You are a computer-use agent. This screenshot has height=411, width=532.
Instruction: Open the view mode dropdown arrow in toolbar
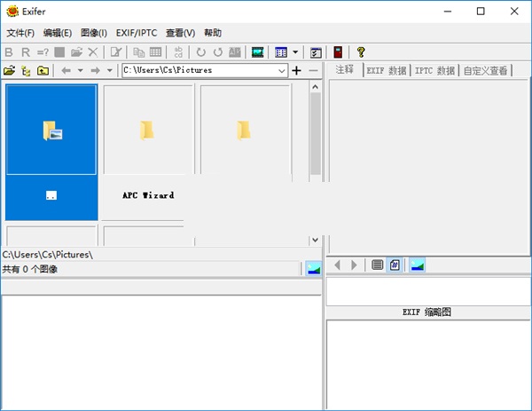[295, 52]
